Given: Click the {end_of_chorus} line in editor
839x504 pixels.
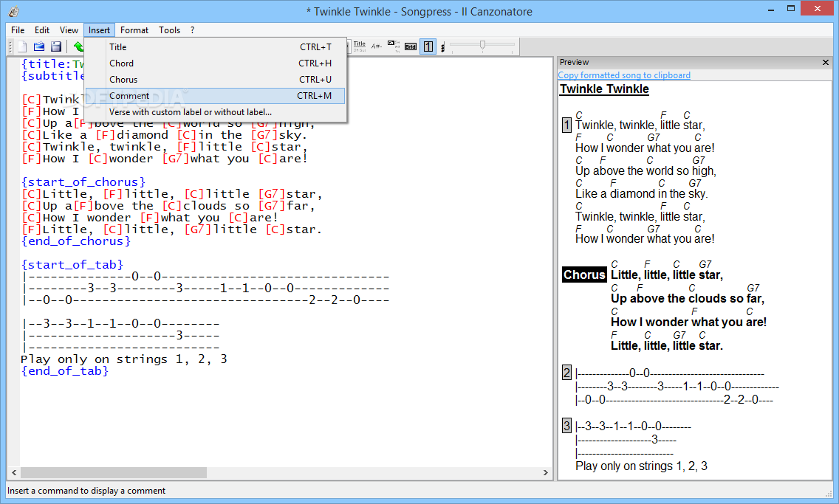Looking at the screenshot, I should pos(75,241).
